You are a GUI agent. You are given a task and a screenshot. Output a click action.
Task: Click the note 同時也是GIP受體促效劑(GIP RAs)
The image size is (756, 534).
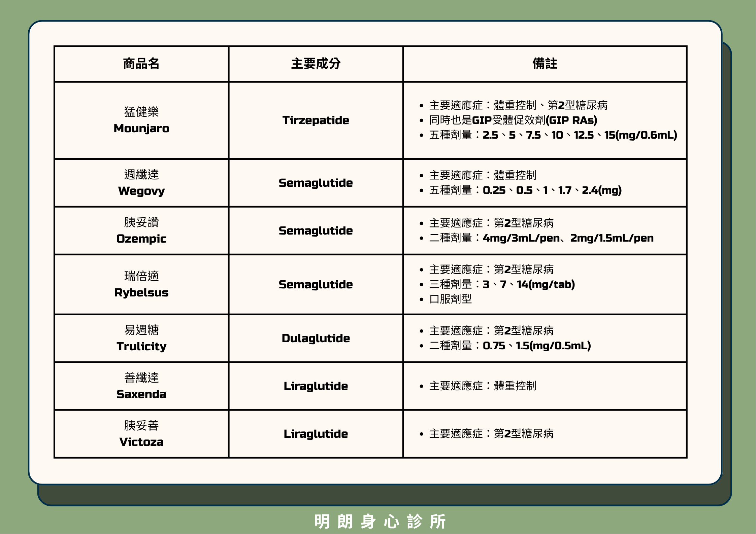pos(513,120)
